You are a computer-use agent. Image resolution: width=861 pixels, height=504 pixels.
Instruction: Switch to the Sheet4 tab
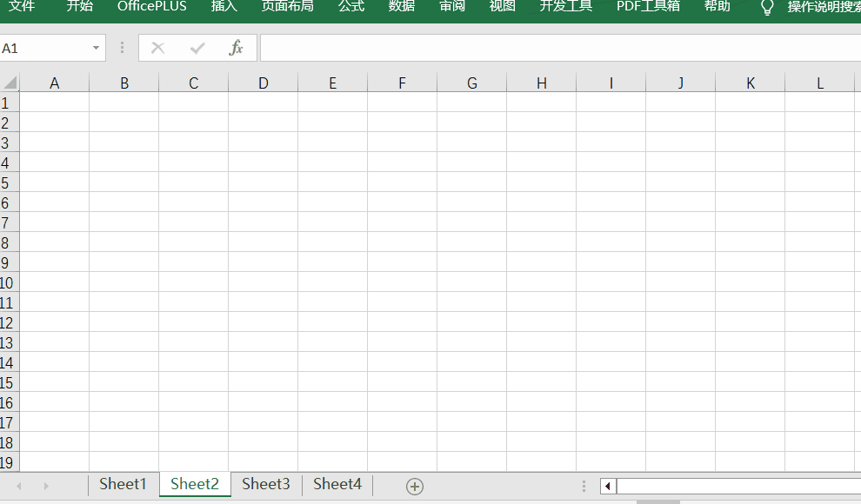337,484
